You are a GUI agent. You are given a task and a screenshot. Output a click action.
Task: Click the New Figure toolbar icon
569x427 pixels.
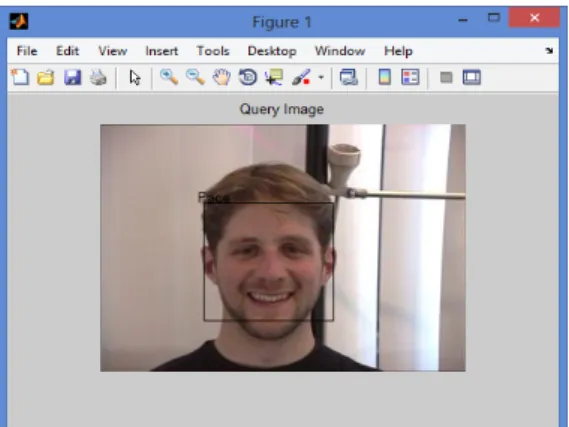coord(20,77)
